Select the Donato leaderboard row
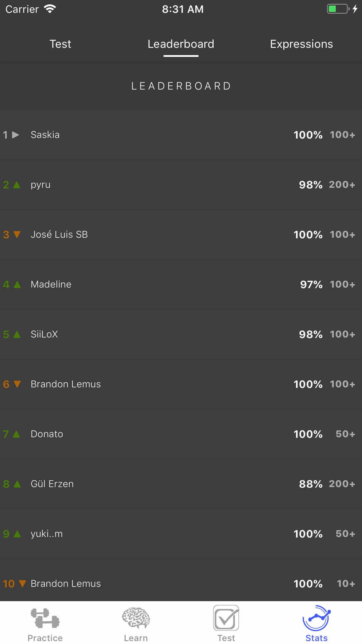362x644 pixels. [181, 434]
